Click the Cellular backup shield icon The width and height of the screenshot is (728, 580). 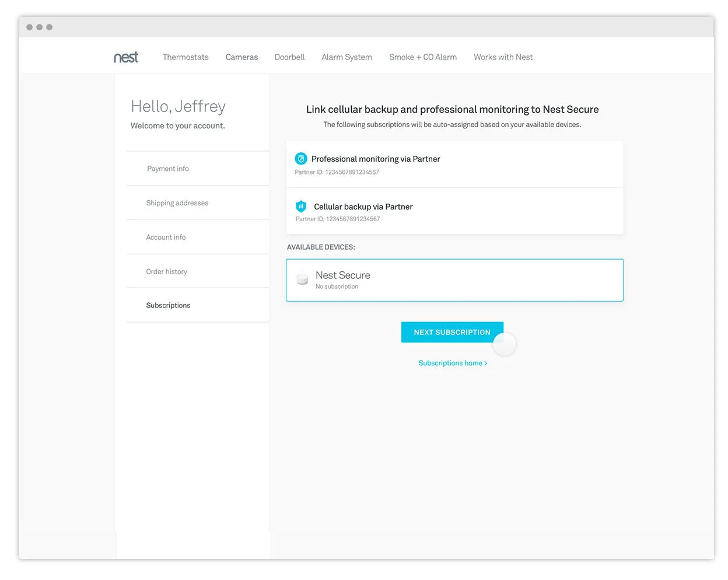(x=301, y=206)
